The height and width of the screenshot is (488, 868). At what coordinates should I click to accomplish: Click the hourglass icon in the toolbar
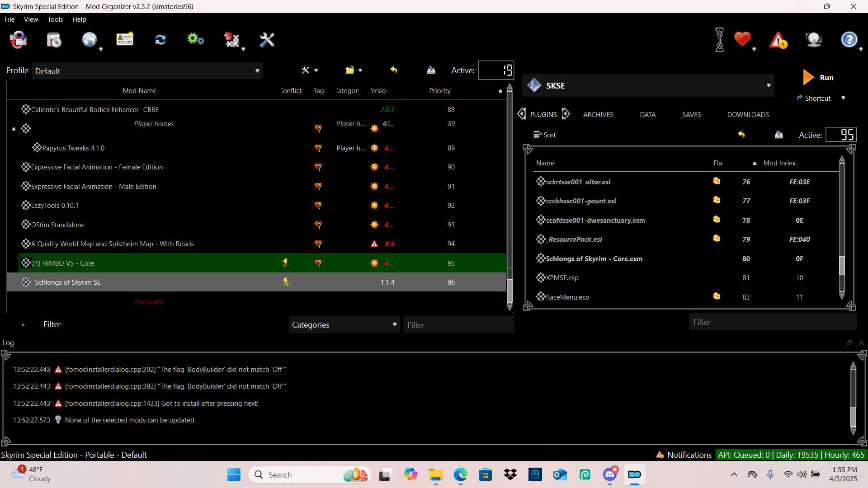click(720, 40)
